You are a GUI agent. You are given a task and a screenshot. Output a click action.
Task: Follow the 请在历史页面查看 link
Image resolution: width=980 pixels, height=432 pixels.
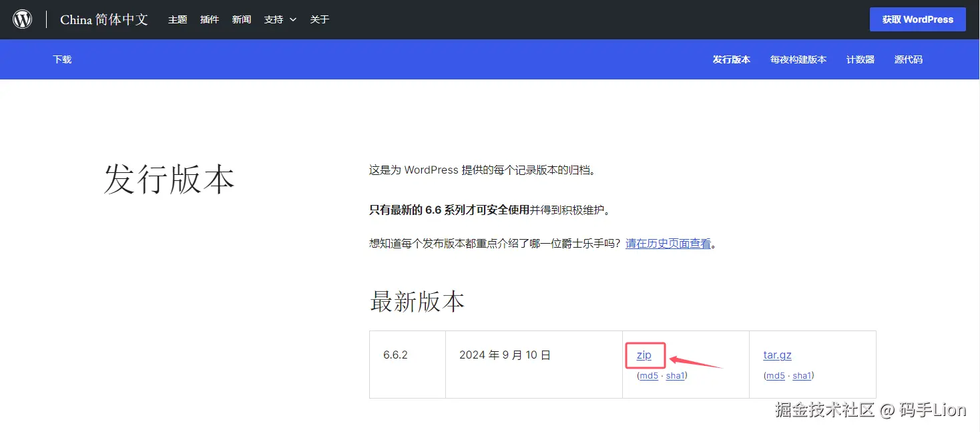668,244
